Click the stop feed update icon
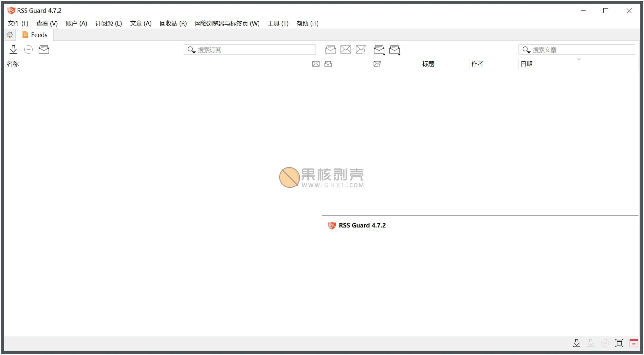The image size is (644, 355). tap(28, 49)
